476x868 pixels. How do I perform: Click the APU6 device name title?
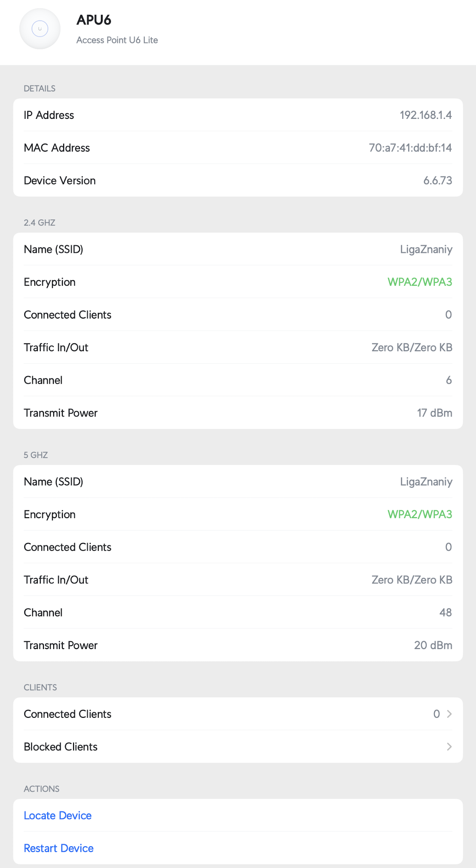[x=94, y=20]
